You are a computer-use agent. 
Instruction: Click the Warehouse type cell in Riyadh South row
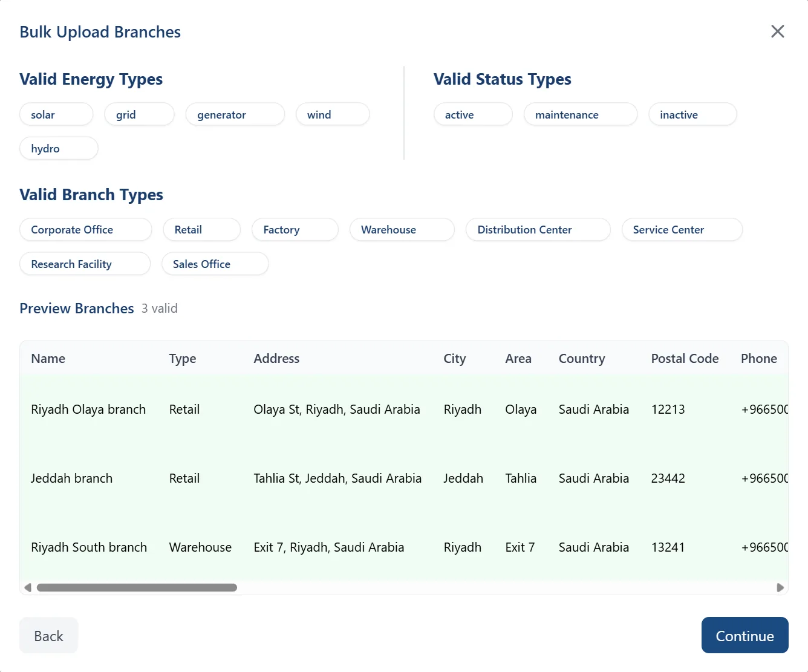click(x=200, y=547)
